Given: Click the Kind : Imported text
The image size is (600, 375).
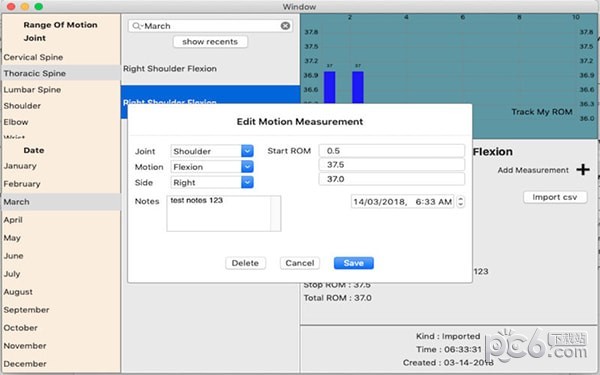Looking at the screenshot, I should pyautogui.click(x=448, y=336).
